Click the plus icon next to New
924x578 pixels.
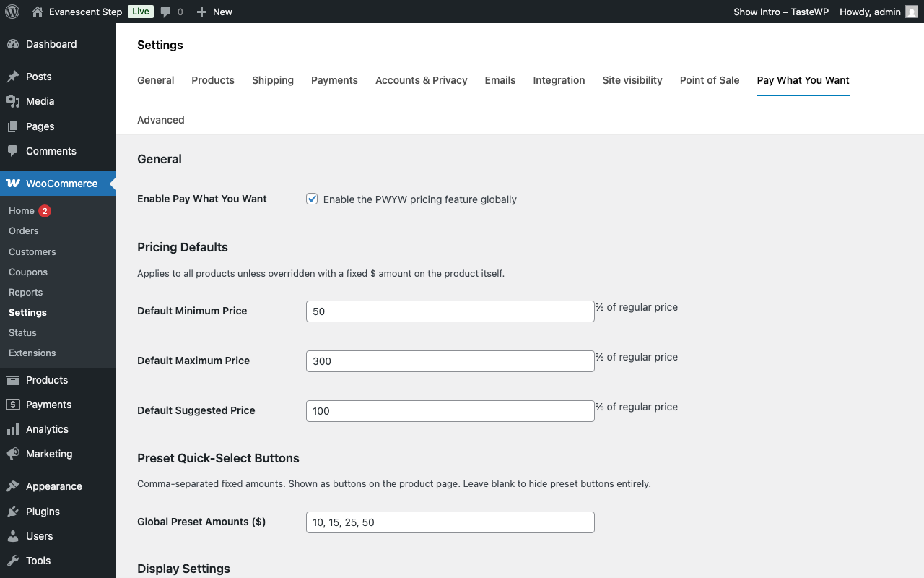pos(201,12)
